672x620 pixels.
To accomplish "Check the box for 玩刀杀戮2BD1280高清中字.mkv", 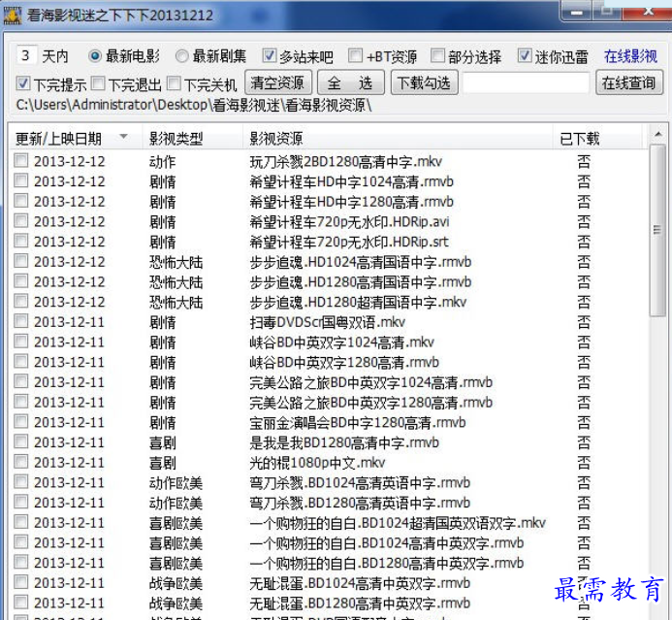I will coord(20,160).
